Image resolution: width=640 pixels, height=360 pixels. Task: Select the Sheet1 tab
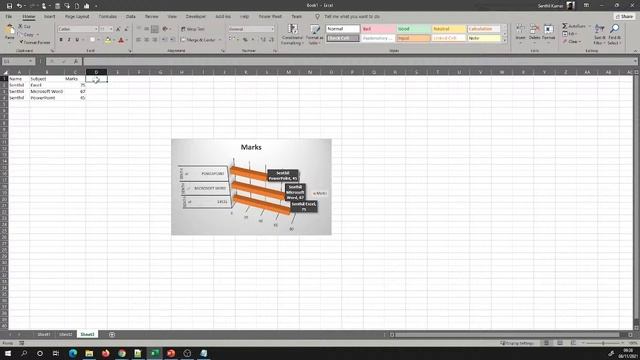click(44, 334)
